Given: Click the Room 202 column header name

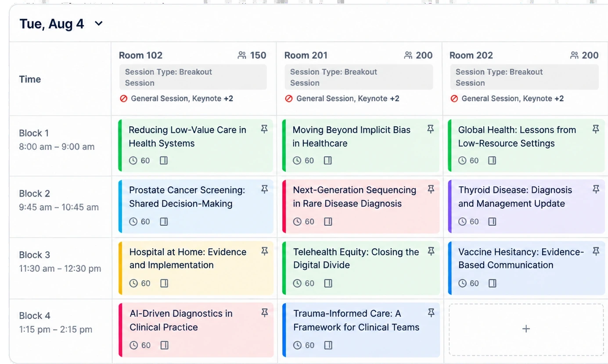Looking at the screenshot, I should [471, 55].
